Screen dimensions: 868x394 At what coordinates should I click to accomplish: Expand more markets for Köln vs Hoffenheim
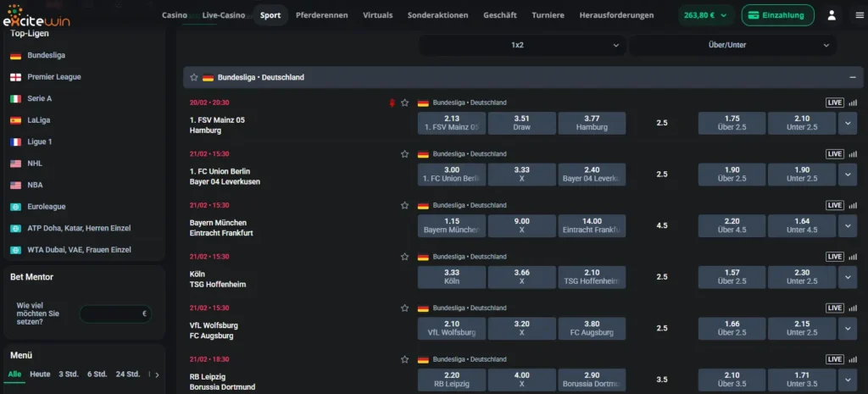click(848, 277)
